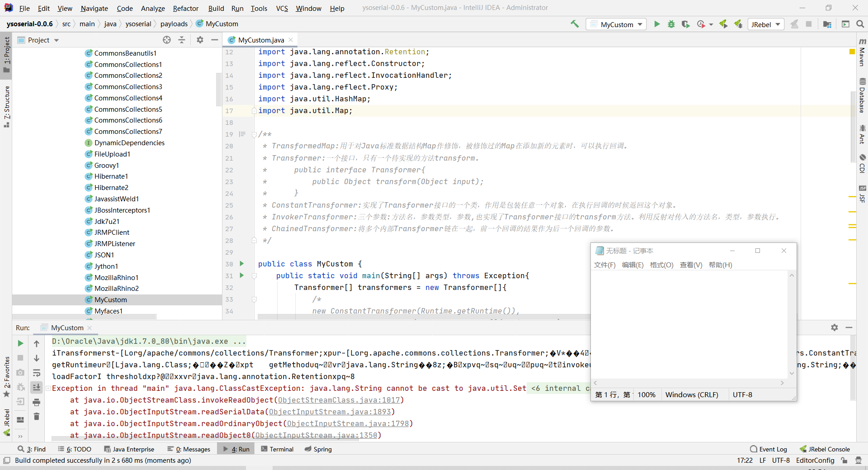The width and height of the screenshot is (868, 470).
Task: Click the Build Project hammer icon
Action: click(x=575, y=24)
